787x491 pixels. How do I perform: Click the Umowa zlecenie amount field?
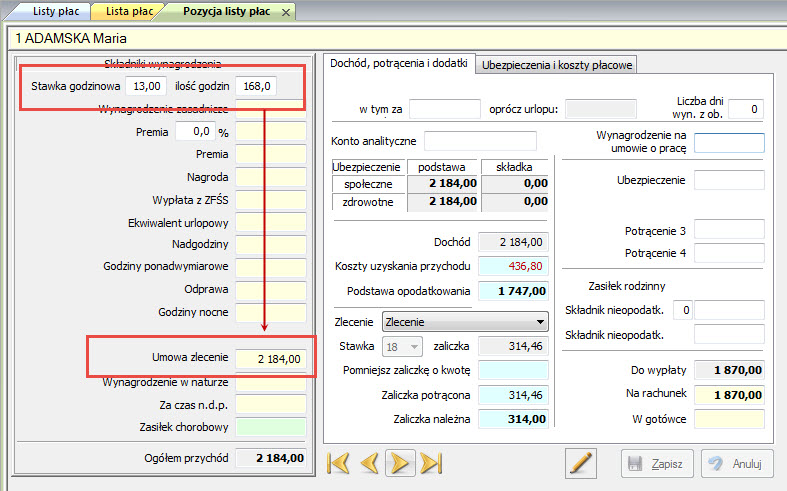pyautogui.click(x=269, y=358)
